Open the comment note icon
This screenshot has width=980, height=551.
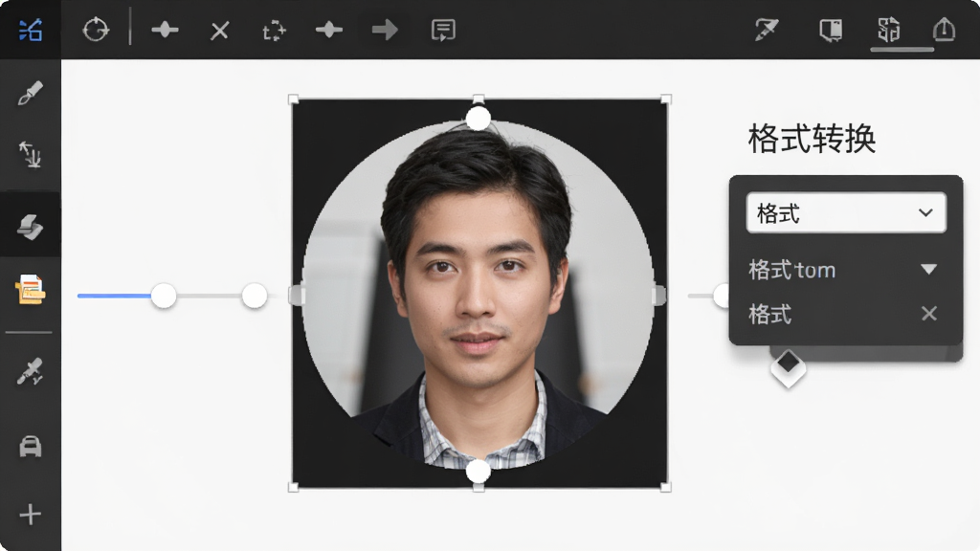coord(443,30)
